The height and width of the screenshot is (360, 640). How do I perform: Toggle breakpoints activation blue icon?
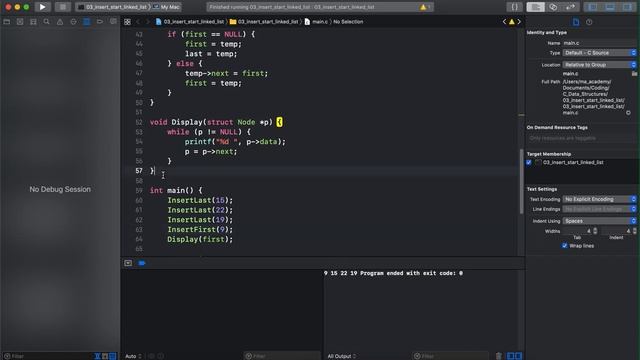pyautogui.click(x=142, y=263)
